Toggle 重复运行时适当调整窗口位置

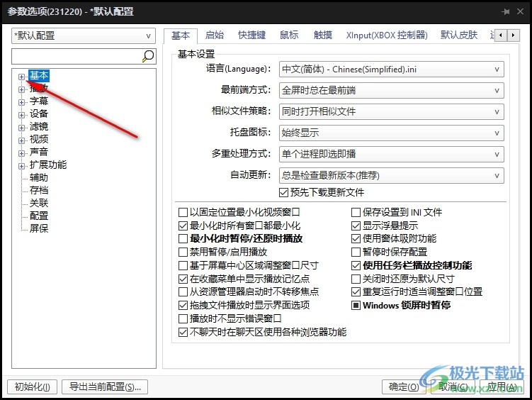tap(356, 291)
